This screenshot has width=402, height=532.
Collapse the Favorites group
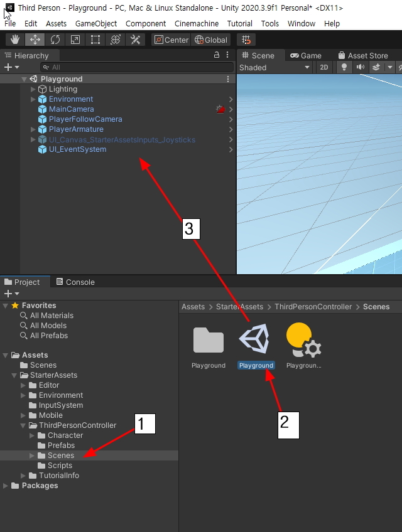coord(6,306)
